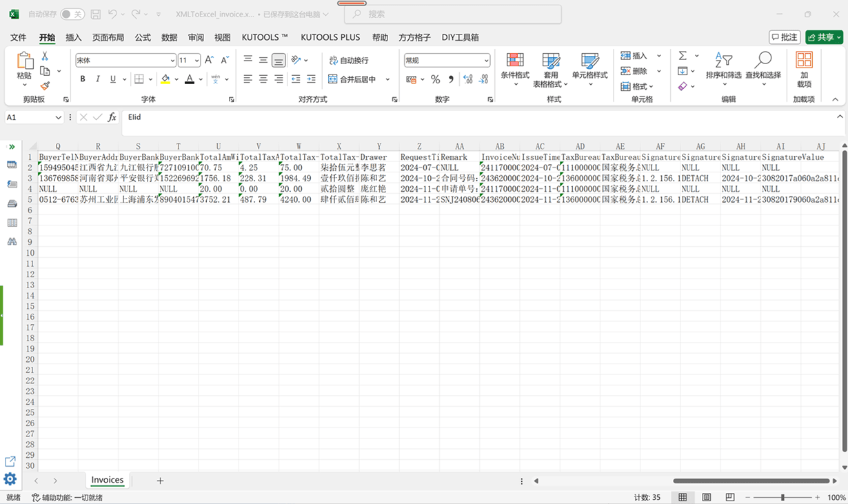This screenshot has height=504, width=848.
Task: Click the phonetic guide wén icon
Action: coord(216,79)
